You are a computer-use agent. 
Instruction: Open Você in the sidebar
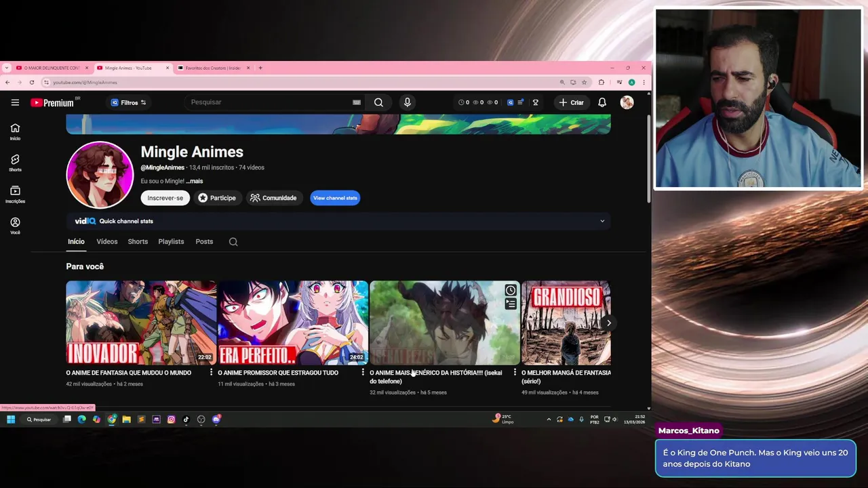click(x=15, y=226)
